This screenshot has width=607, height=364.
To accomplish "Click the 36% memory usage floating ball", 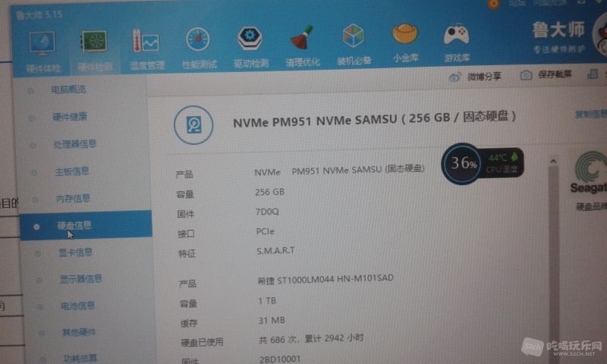I will click(x=462, y=164).
